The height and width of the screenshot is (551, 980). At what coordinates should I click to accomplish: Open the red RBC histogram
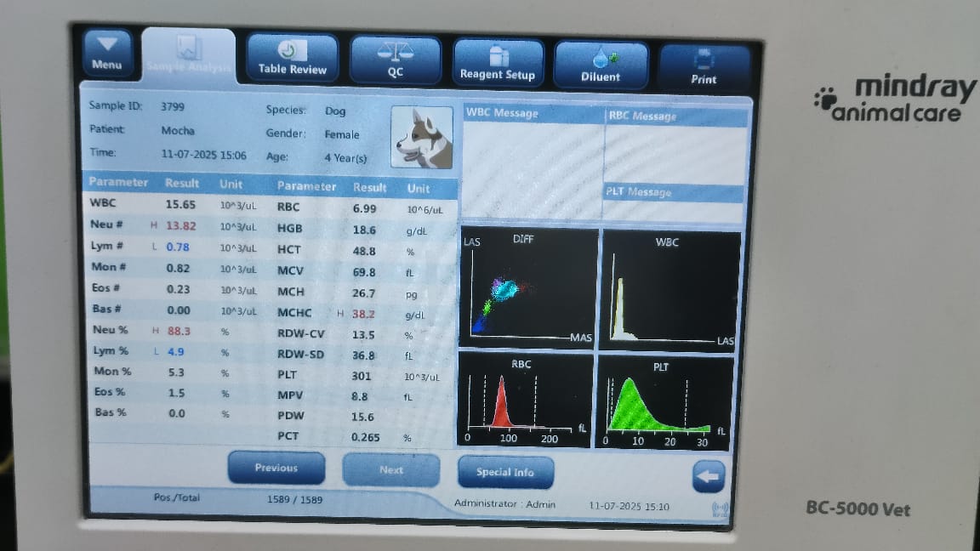525,398
